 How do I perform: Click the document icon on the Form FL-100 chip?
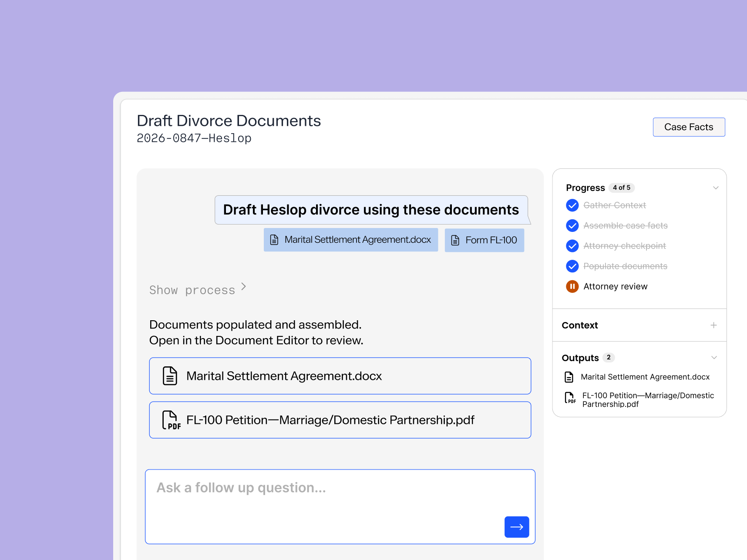455,240
